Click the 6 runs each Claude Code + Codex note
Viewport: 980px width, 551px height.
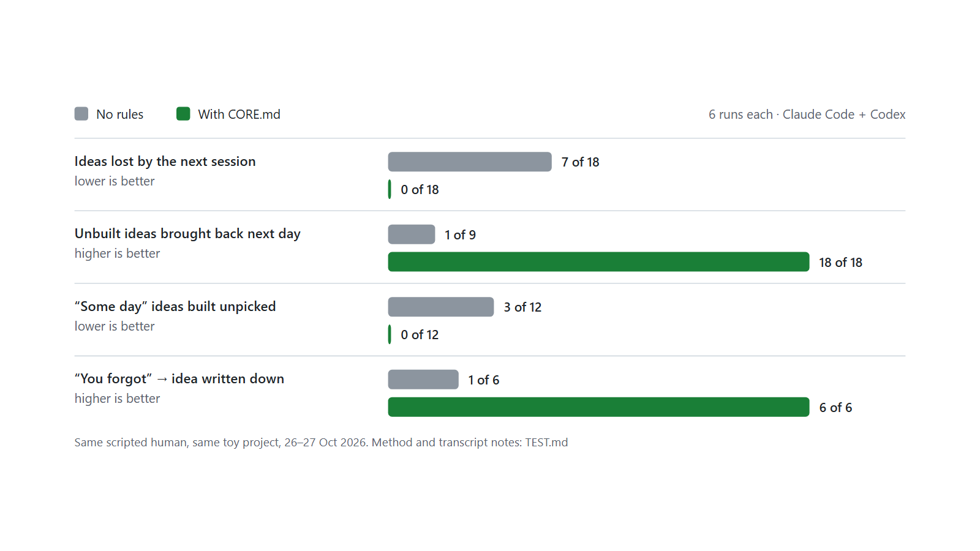point(807,114)
